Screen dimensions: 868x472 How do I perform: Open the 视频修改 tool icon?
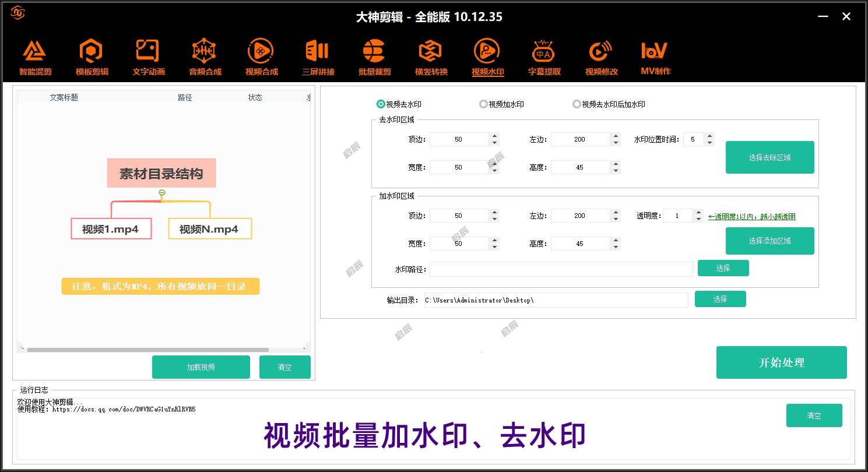tap(601, 58)
